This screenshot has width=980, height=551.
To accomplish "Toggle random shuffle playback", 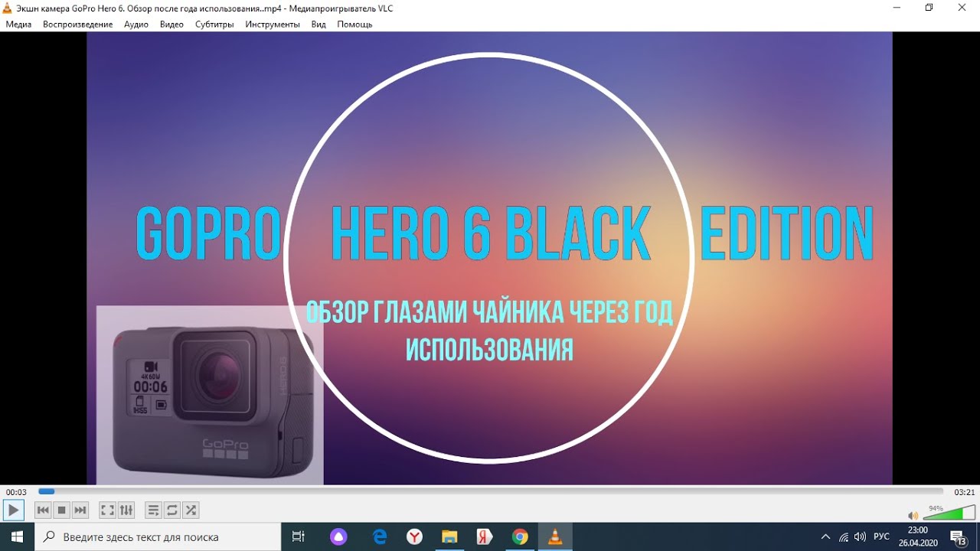I will tap(191, 510).
